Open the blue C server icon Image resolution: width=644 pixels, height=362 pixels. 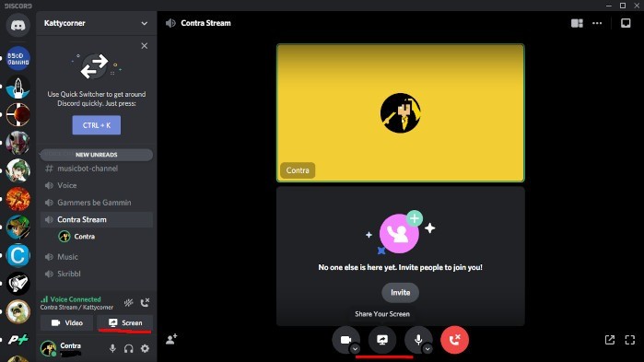click(18, 255)
